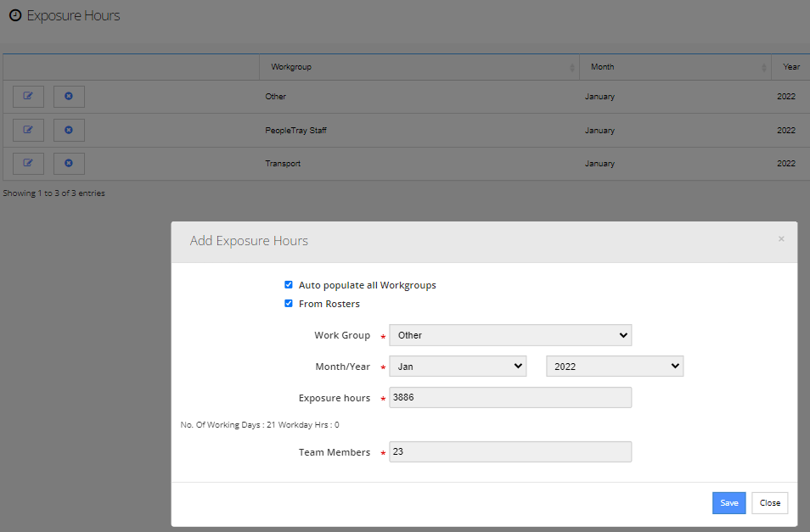Open the Work Group dropdown
The width and height of the screenshot is (810, 532).
(510, 335)
